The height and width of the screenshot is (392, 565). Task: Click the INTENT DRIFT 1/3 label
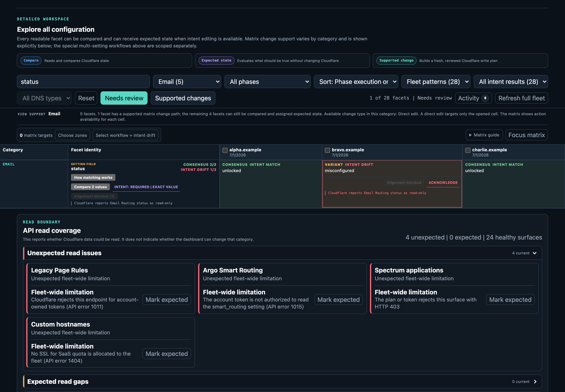[x=198, y=170]
